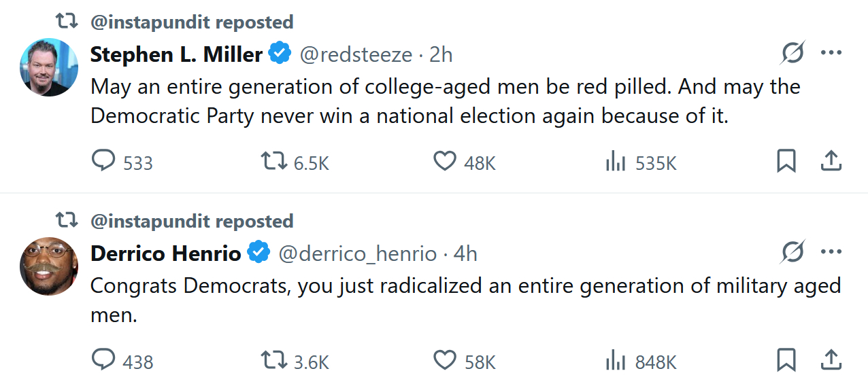The height and width of the screenshot is (388, 868).
Task: Reply to Stephen L. Miller's post
Action: point(103,161)
